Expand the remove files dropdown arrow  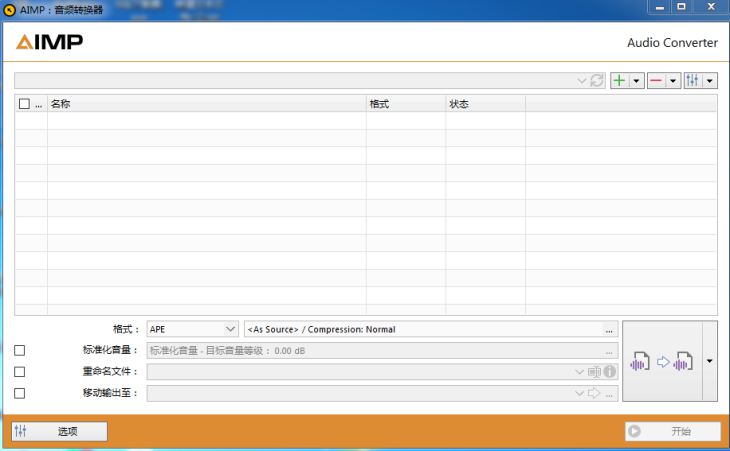click(x=673, y=81)
